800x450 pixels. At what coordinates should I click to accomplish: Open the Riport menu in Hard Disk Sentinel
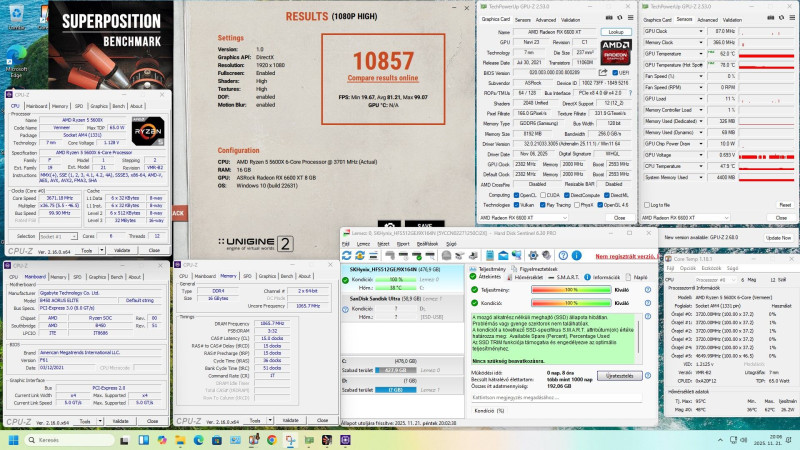(x=403, y=244)
